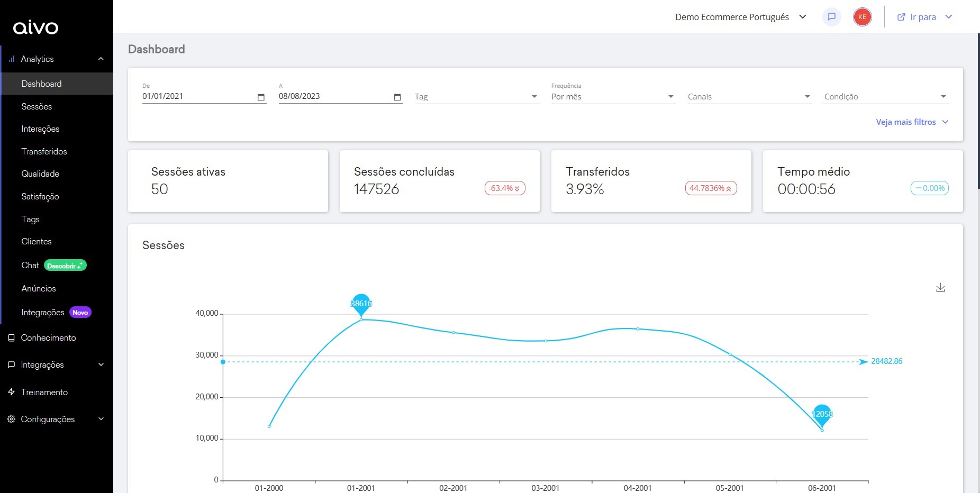Select the Demo Ecommerce Portugués project selector
Screen dimensions: 980x493
click(740, 17)
